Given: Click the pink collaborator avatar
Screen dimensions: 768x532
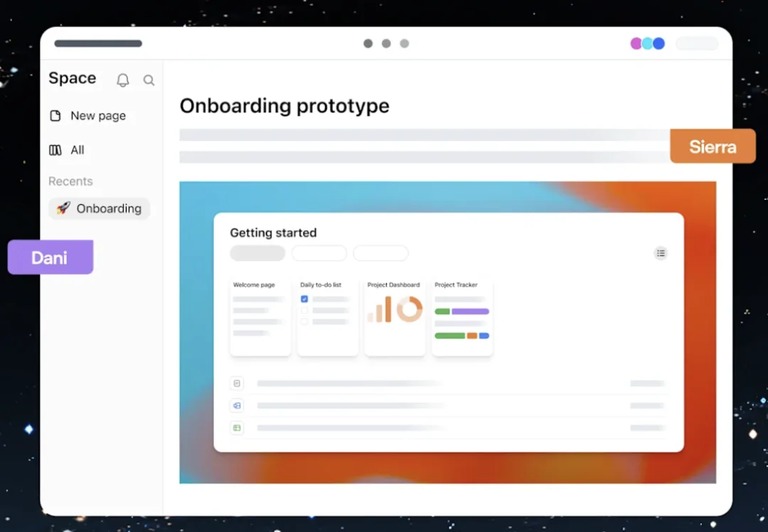Looking at the screenshot, I should (636, 44).
